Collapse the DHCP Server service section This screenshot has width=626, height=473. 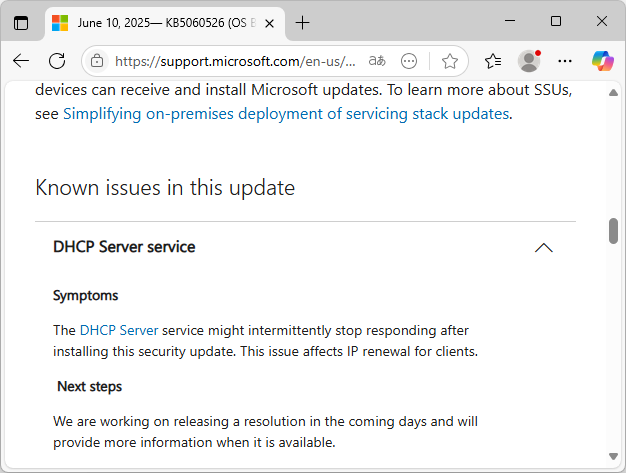[x=544, y=248]
